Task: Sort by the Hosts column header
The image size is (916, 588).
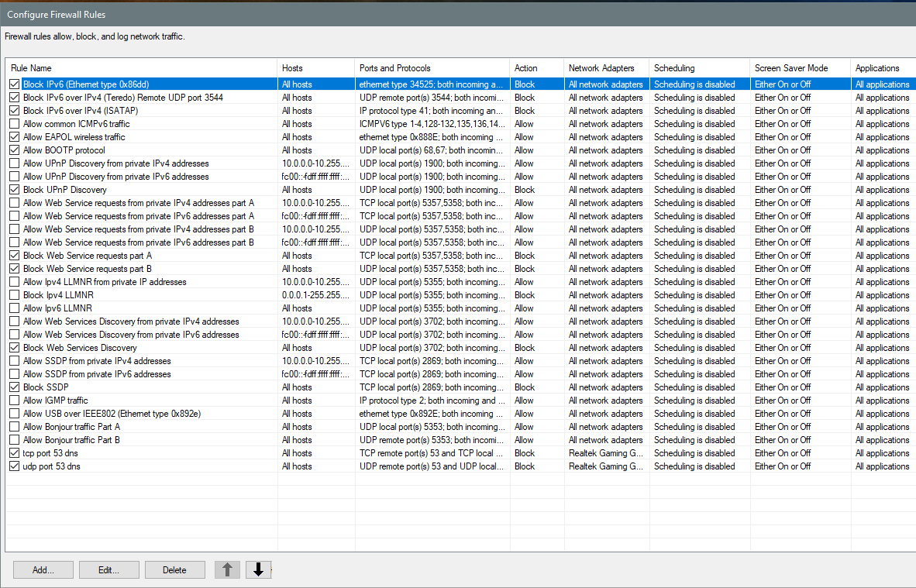Action: (x=315, y=68)
